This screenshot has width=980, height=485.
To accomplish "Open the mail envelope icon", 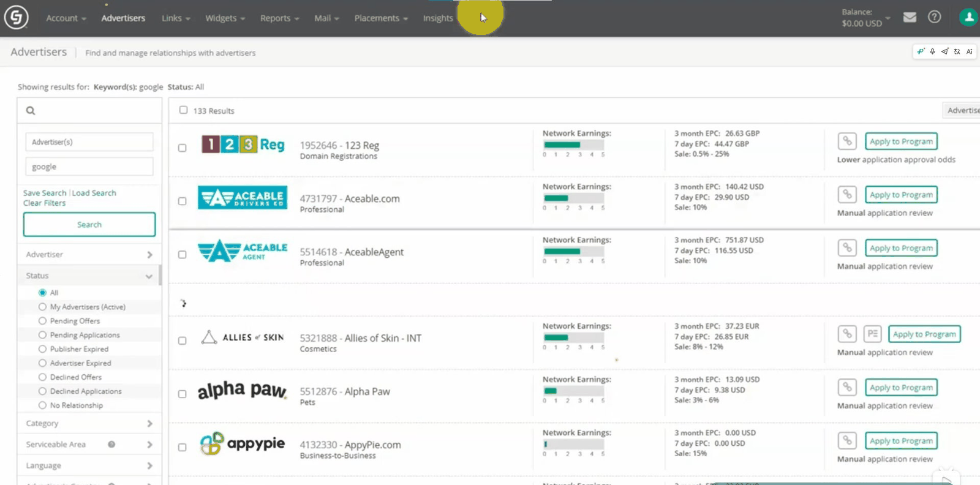I will point(910,17).
